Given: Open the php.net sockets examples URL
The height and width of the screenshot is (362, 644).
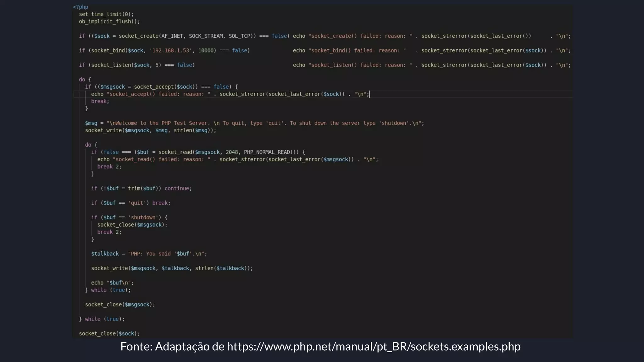Looking at the screenshot, I should coord(374,347).
